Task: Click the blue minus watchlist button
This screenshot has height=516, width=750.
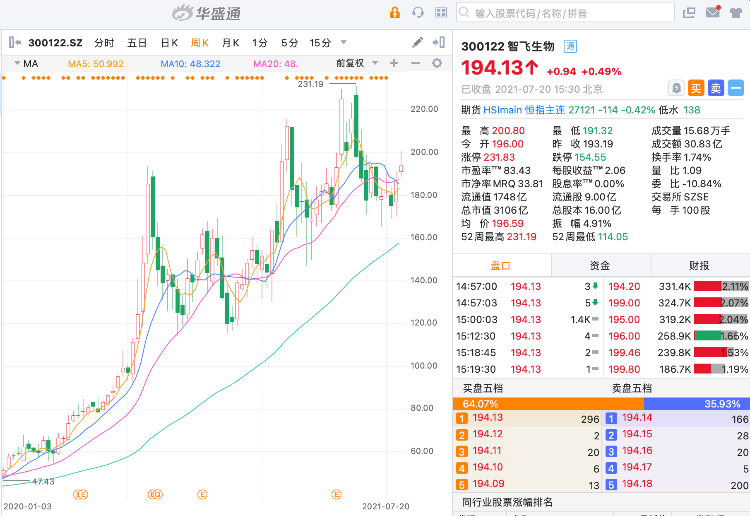Action: 736,88
